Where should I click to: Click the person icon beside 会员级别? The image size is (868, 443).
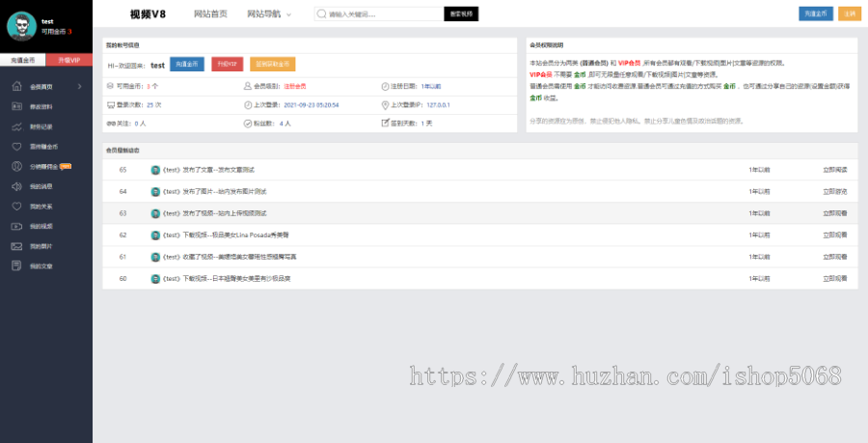tap(248, 86)
